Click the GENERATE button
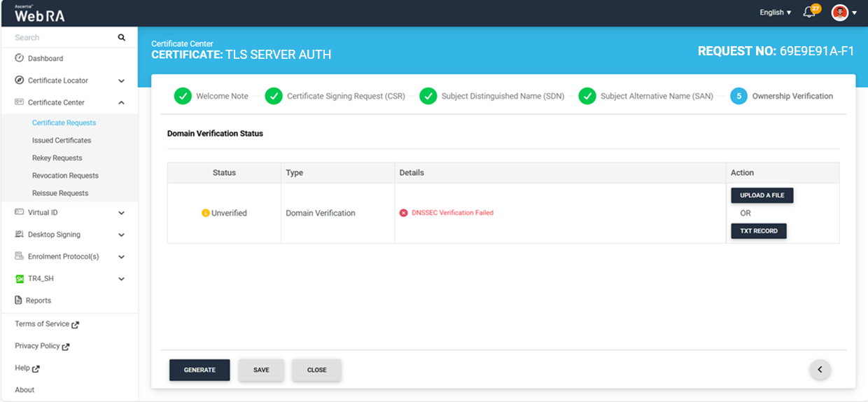The width and height of the screenshot is (868, 402). pyautogui.click(x=199, y=370)
